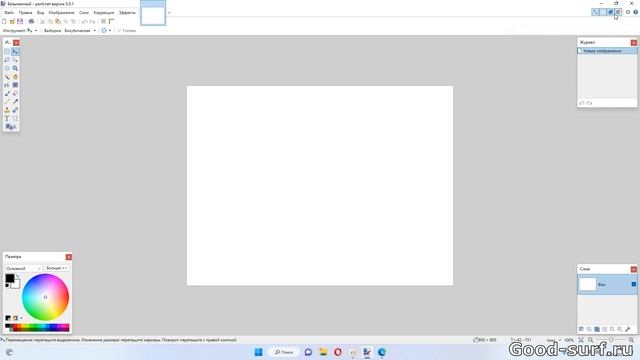Close the Журнал panel

633,42
